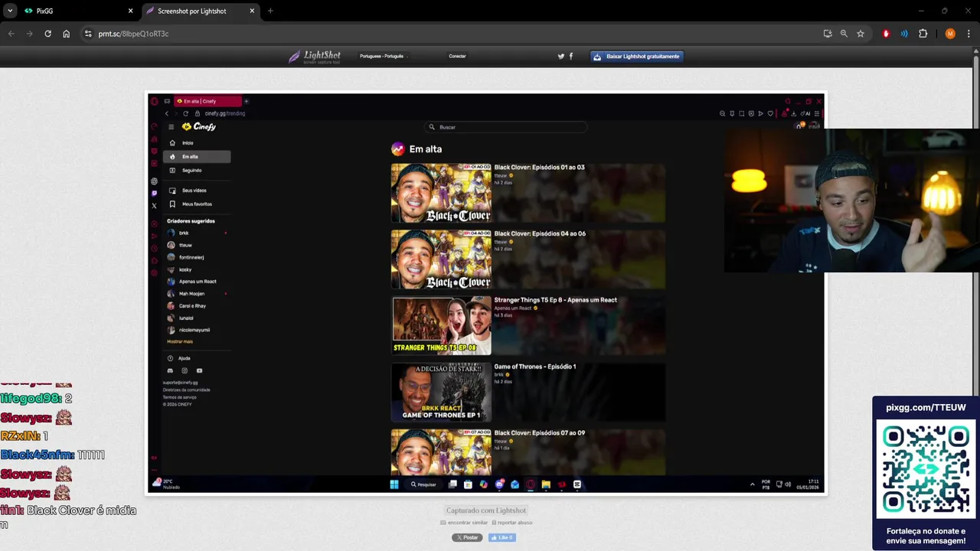Click the prnt.sc address bar

click(x=452, y=34)
